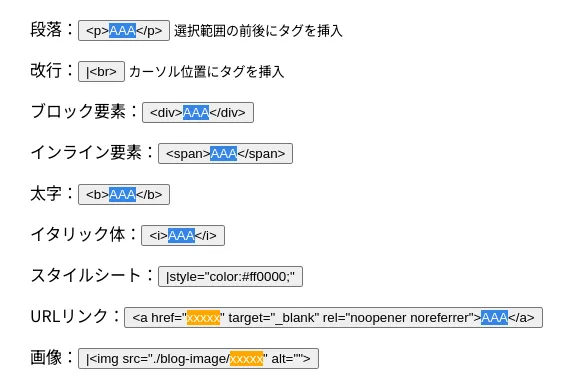The width and height of the screenshot is (565, 387).
Task: Click the <a href> URL link tag button
Action: point(333,317)
